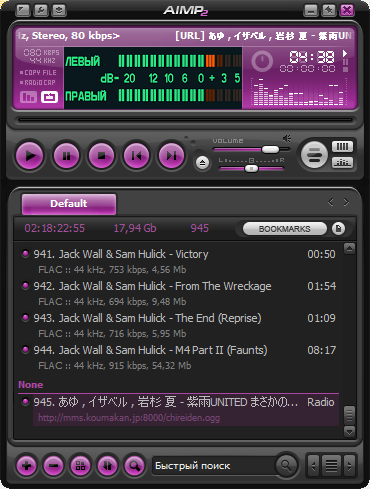The height and width of the screenshot is (489, 370).
Task: Select track 942 From The Wreckage
Action: click(178, 294)
